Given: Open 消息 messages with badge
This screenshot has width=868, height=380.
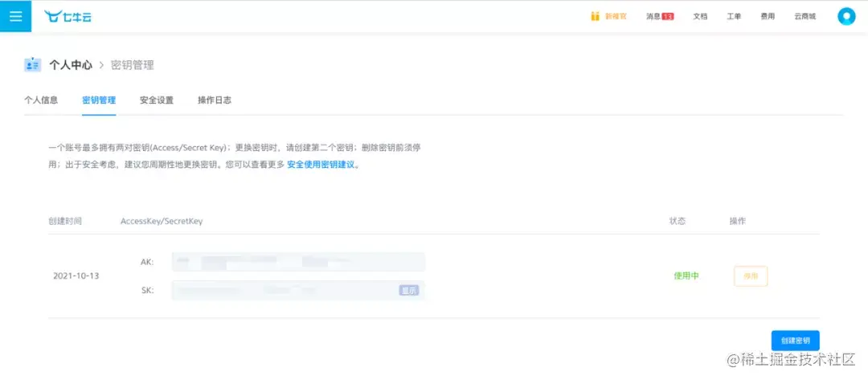Looking at the screenshot, I should point(660,17).
